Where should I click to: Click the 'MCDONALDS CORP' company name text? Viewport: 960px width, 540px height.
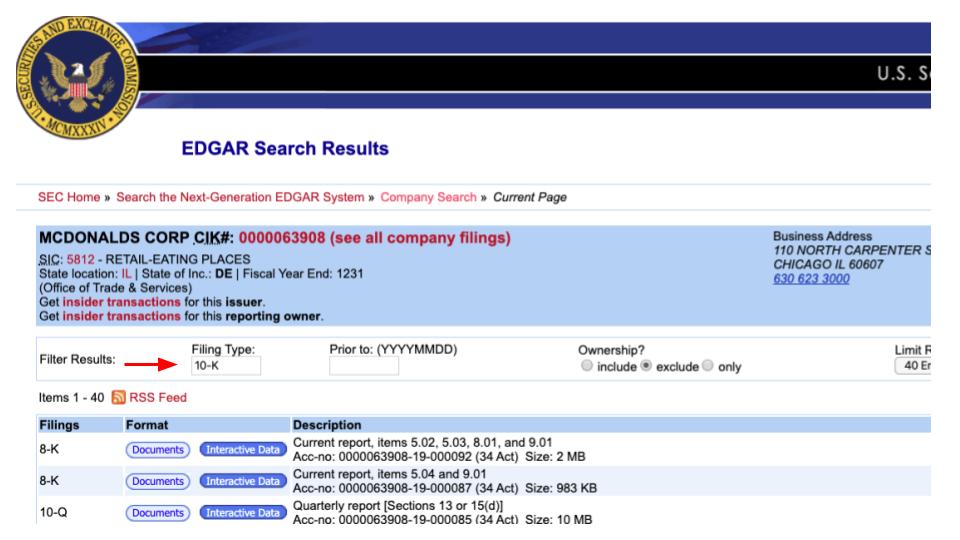coord(114,238)
